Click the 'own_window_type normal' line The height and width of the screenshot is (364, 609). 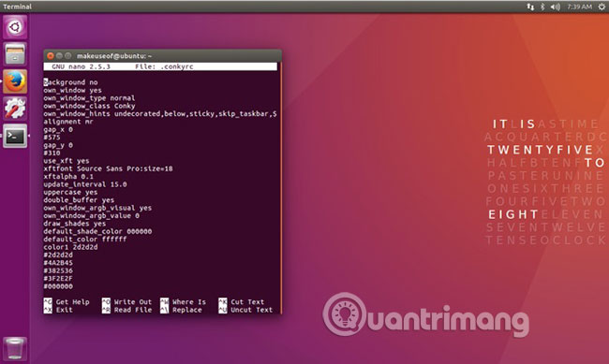click(x=89, y=98)
